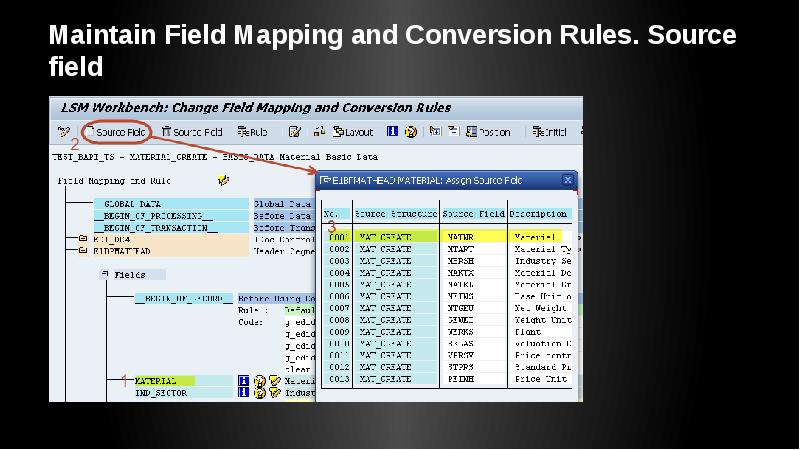Open the Layout toolbar button
Image resolution: width=800 pixels, height=450 pixels.
tap(353, 132)
